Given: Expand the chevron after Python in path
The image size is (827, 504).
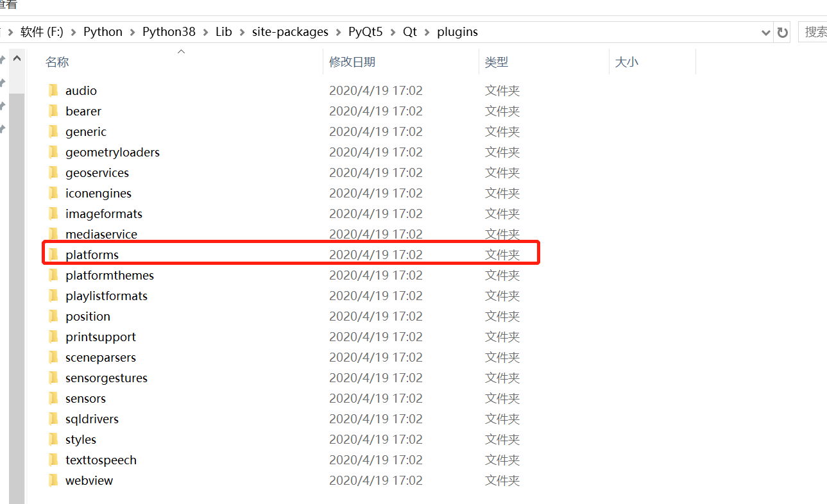Looking at the screenshot, I should pyautogui.click(x=132, y=32).
